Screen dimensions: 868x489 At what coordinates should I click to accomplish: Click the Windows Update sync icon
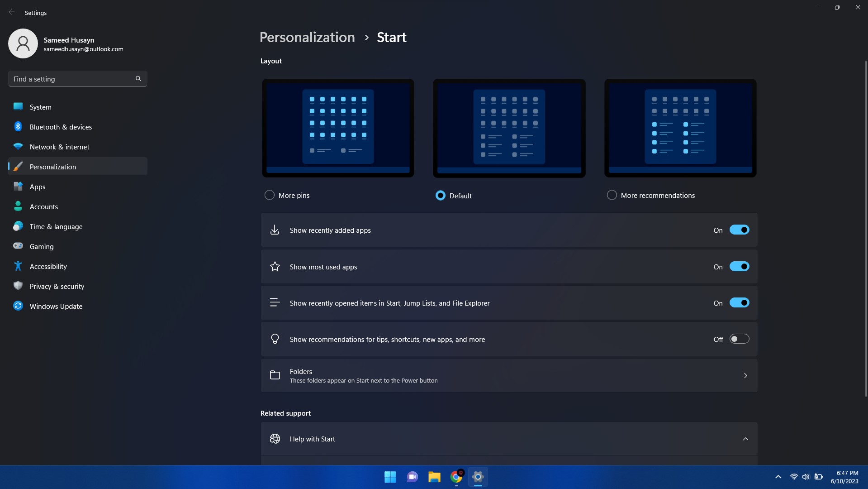18,306
